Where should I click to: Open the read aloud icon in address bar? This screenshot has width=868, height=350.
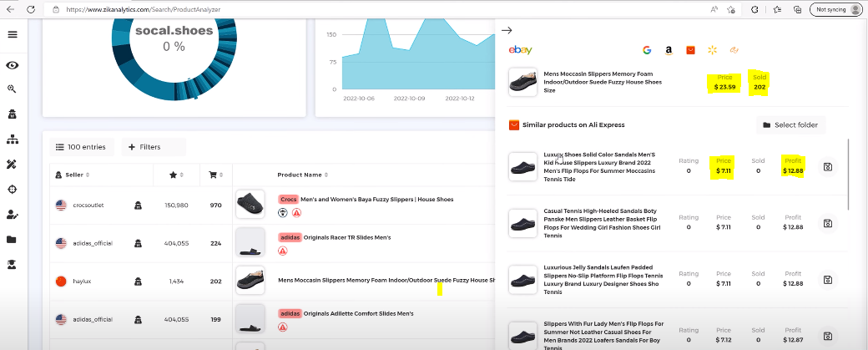tap(714, 9)
